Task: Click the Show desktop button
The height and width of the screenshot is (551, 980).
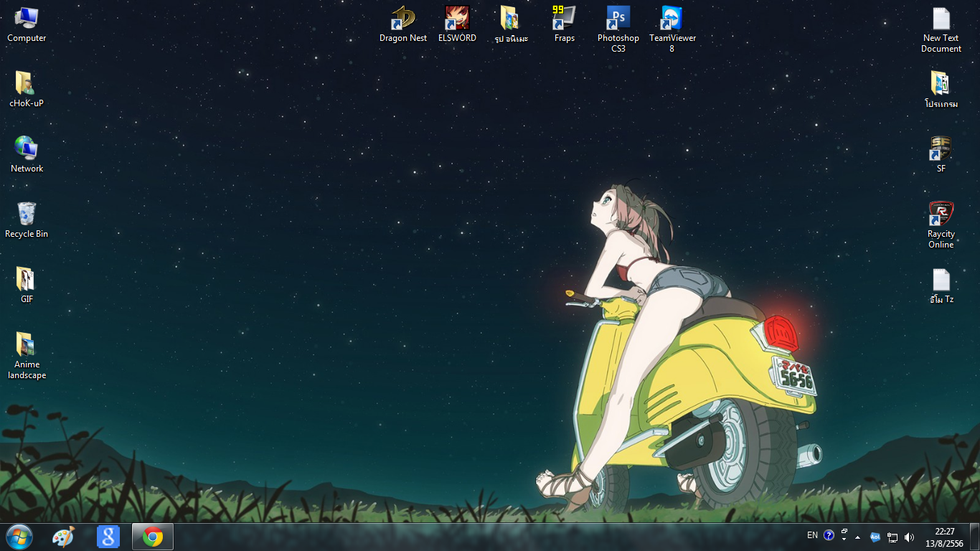Action: pos(974,537)
